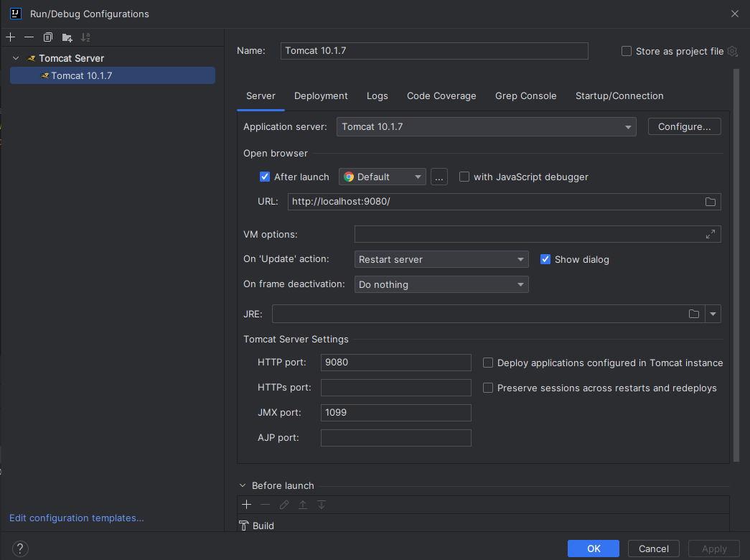Expand the VM options field
The height and width of the screenshot is (560, 750).
(711, 234)
